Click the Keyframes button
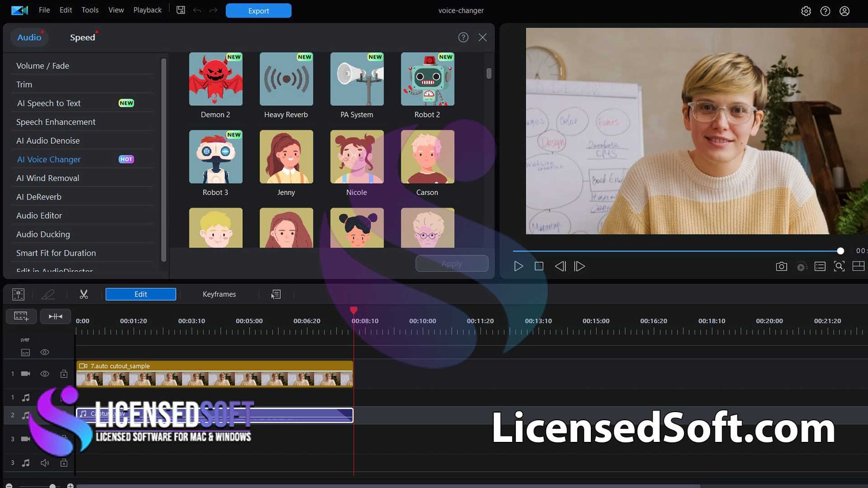Image resolution: width=868 pixels, height=488 pixels. 219,294
